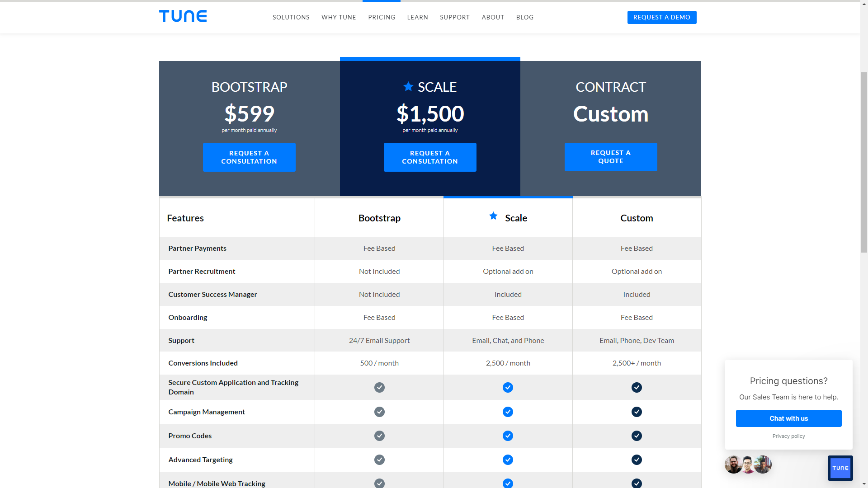Go to the Pricing page tab
Viewport: 868px width, 488px height.
pos(382,17)
